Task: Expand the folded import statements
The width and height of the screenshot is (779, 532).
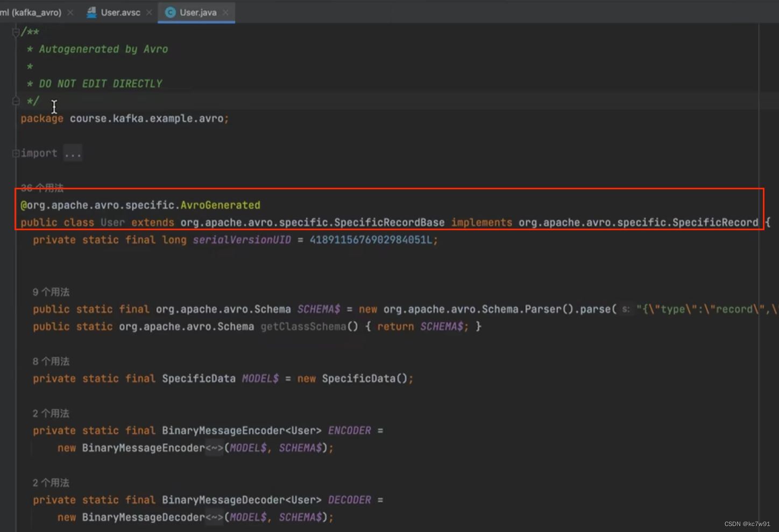Action: click(16, 153)
